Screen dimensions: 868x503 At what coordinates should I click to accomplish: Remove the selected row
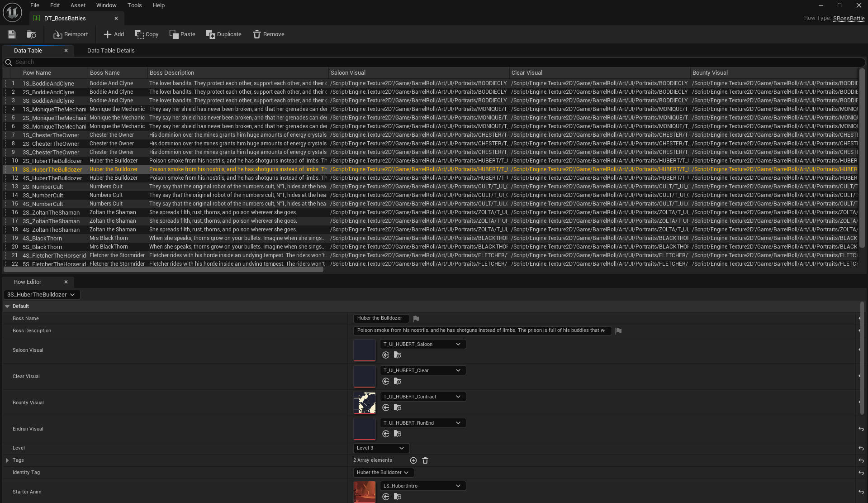point(269,34)
